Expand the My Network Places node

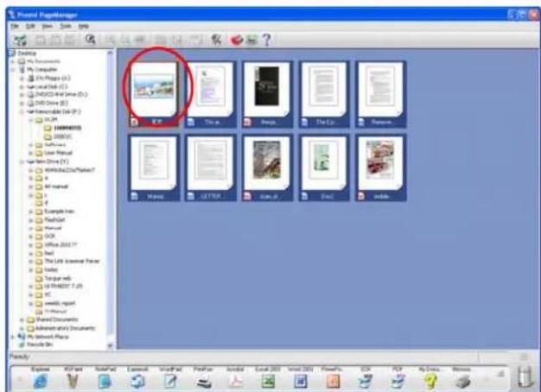pyautogui.click(x=13, y=337)
